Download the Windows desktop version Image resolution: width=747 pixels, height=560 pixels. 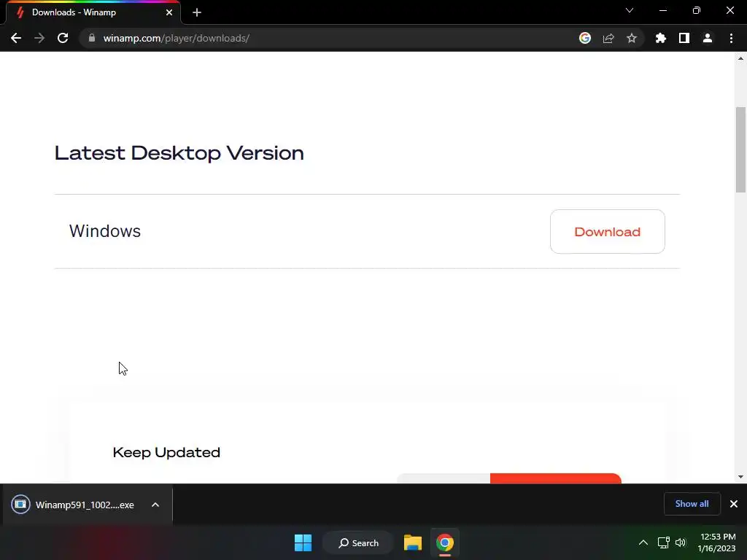pos(608,231)
